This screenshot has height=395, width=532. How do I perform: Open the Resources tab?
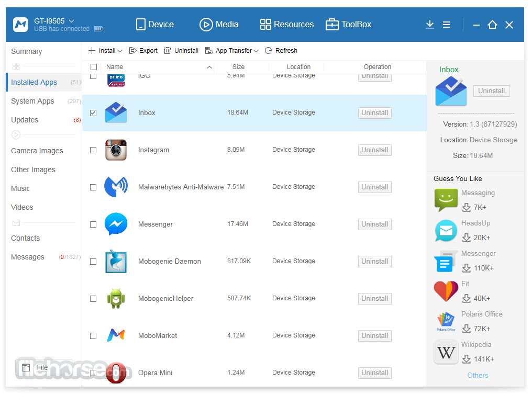[287, 25]
